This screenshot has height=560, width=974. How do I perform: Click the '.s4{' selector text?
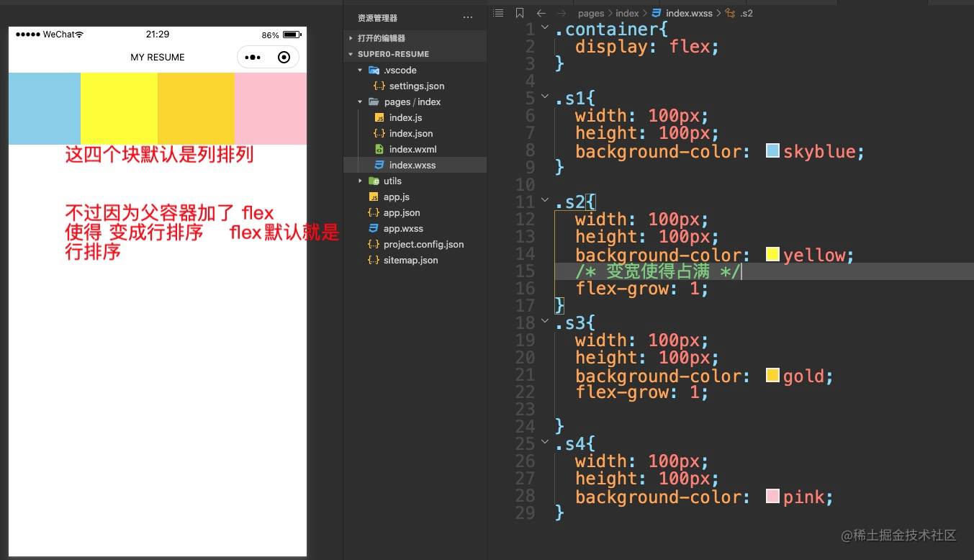pos(575,443)
